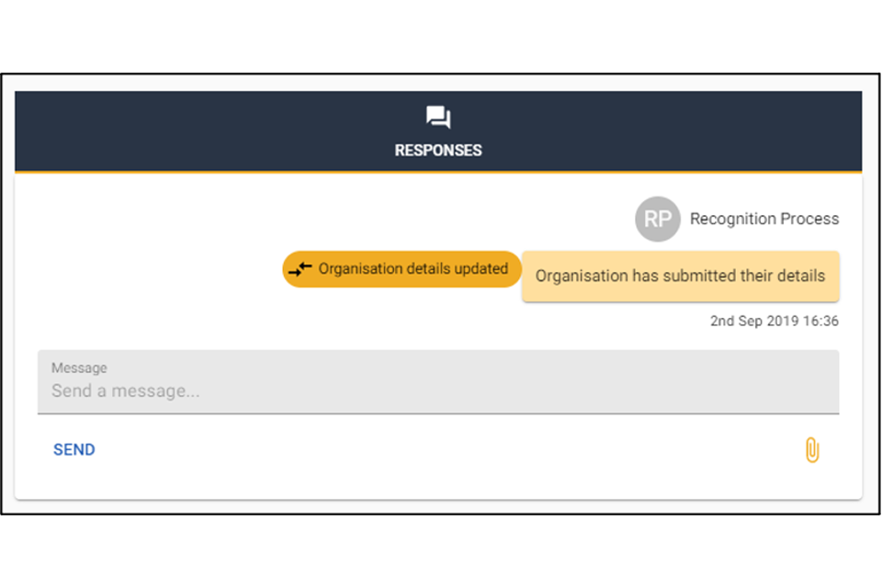Click blank space between SEND and paperclip
This screenshot has height=588, width=882.
point(441,450)
